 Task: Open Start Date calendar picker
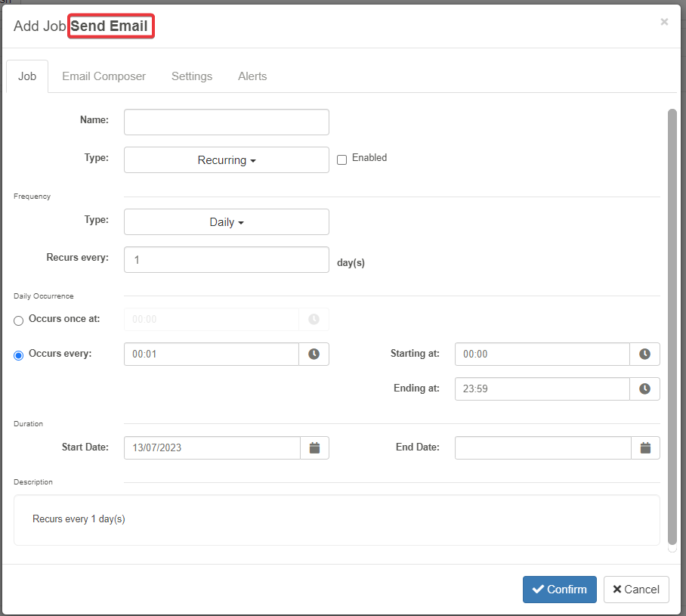click(x=314, y=447)
